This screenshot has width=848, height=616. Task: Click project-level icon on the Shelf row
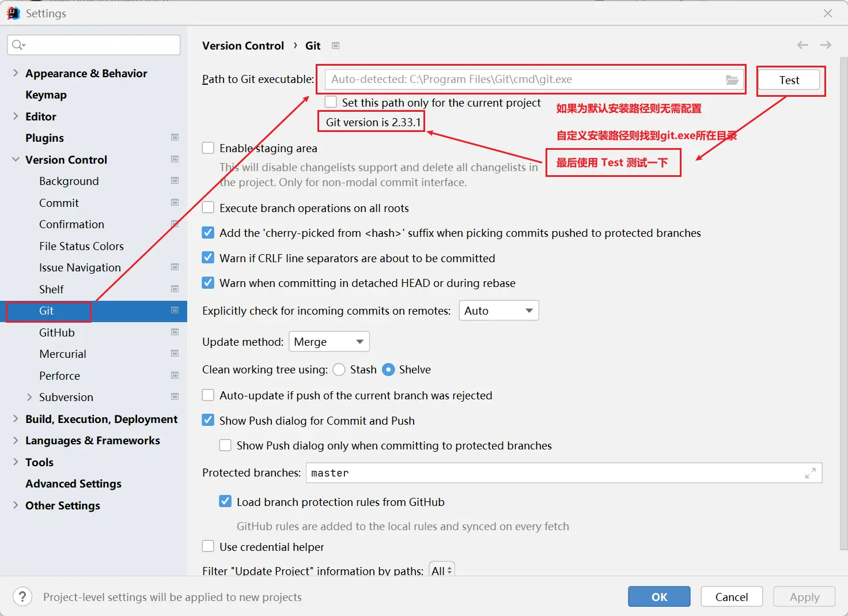tap(175, 289)
